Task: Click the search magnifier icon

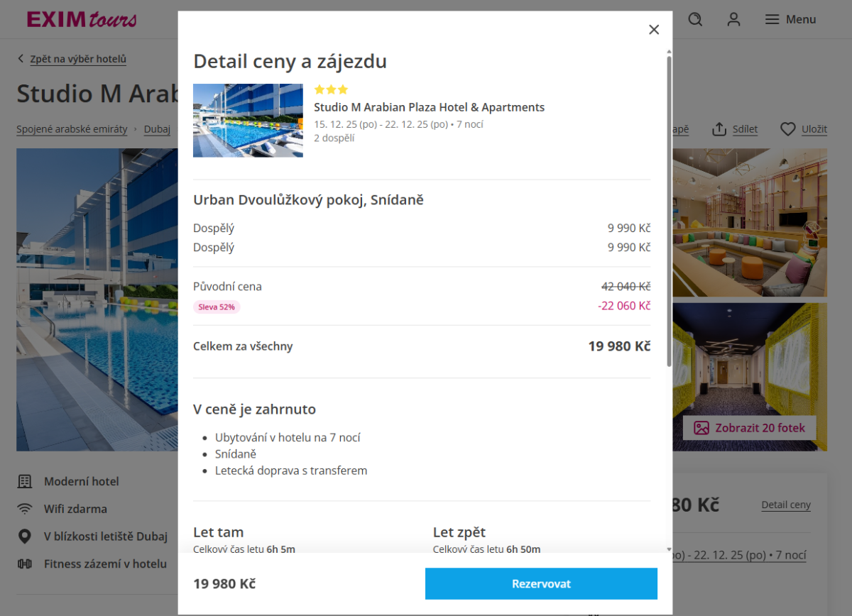Action: point(695,20)
